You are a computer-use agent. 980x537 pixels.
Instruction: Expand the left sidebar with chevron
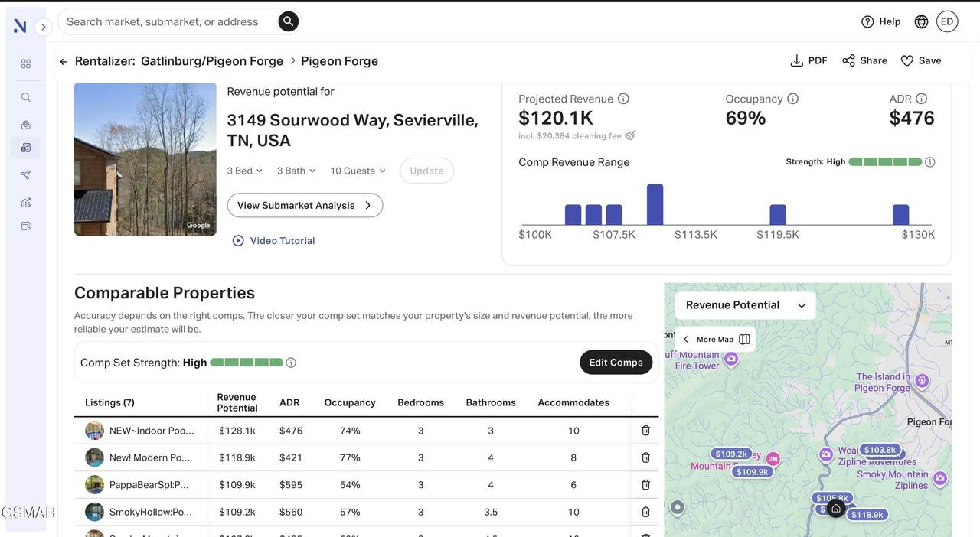[x=44, y=27]
